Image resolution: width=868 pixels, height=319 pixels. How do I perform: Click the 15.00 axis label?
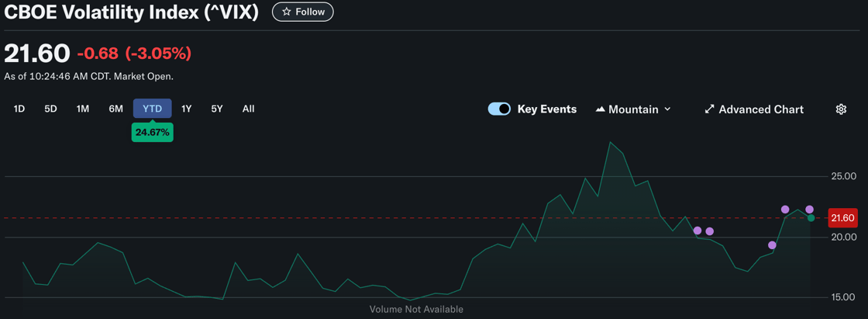[x=844, y=297]
